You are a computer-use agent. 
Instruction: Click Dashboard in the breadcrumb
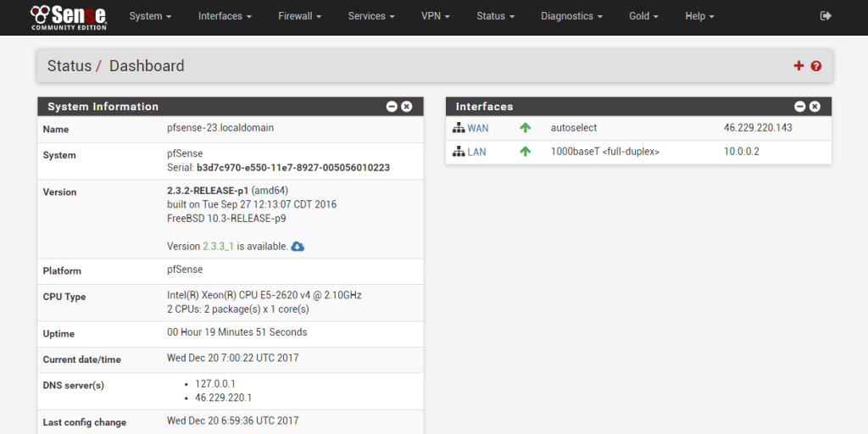147,66
